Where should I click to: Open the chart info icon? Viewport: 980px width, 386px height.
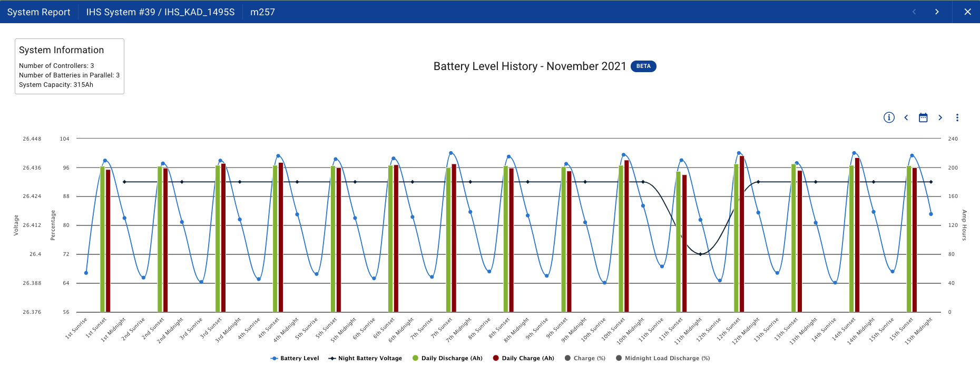click(x=889, y=117)
